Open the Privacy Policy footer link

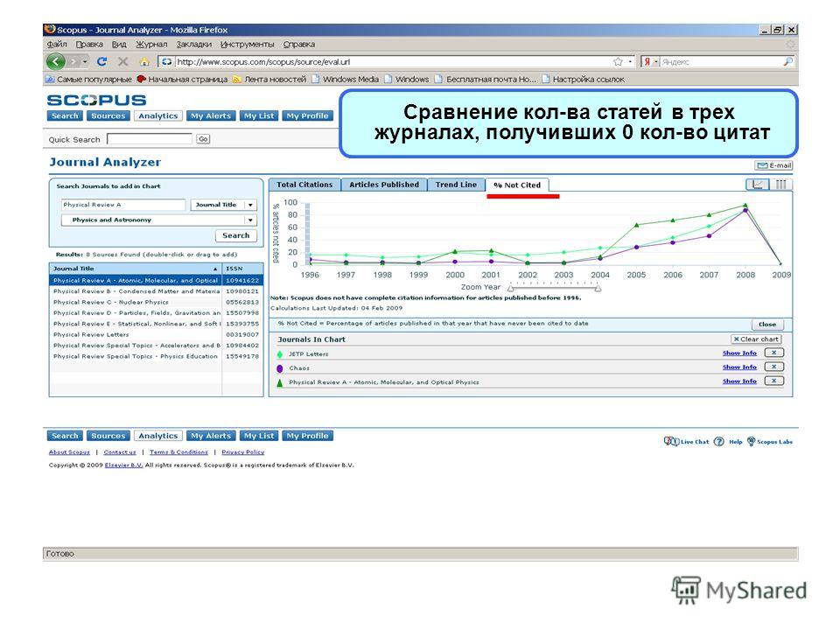pos(242,452)
